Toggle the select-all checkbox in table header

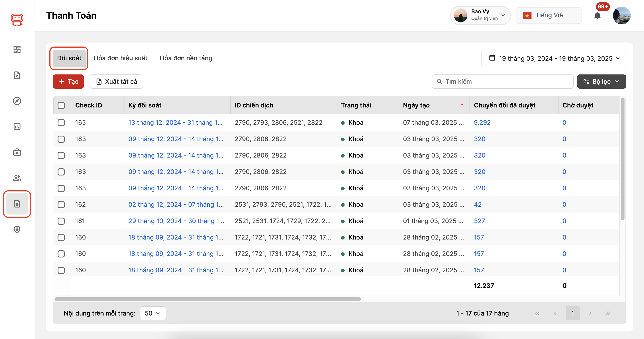(x=61, y=105)
